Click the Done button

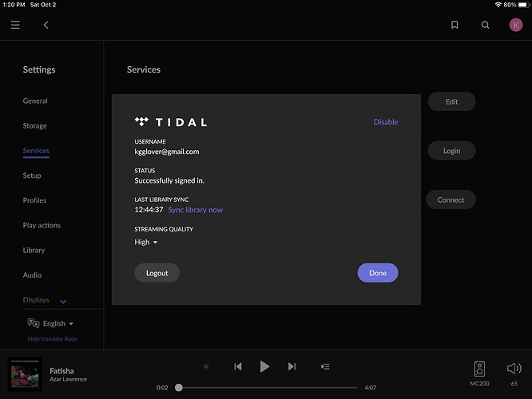point(378,273)
